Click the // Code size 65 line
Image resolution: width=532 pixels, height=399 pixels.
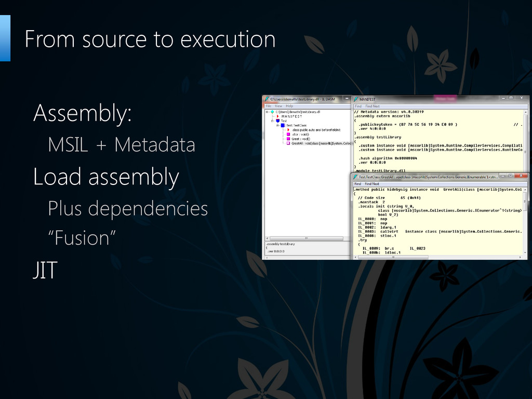point(389,198)
